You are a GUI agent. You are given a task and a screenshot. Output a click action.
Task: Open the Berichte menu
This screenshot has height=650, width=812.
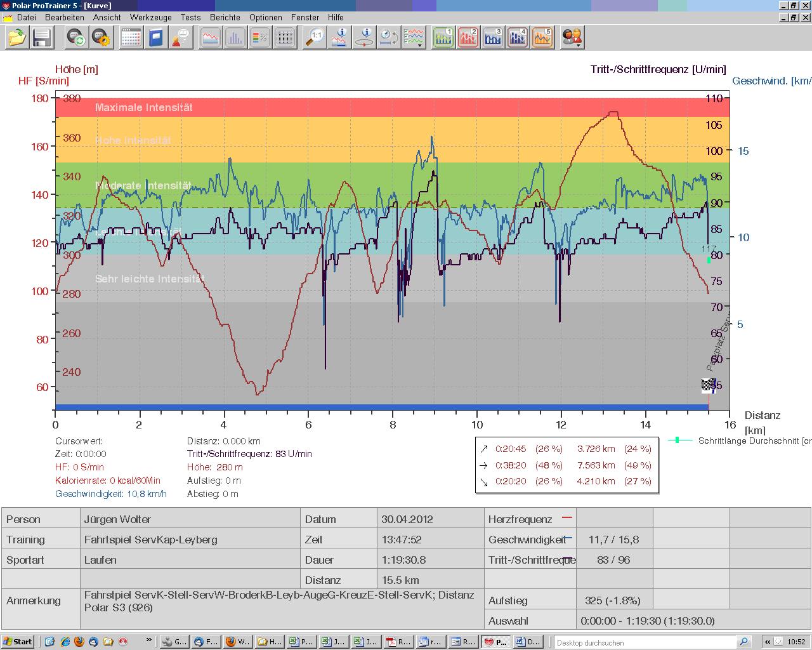click(225, 17)
